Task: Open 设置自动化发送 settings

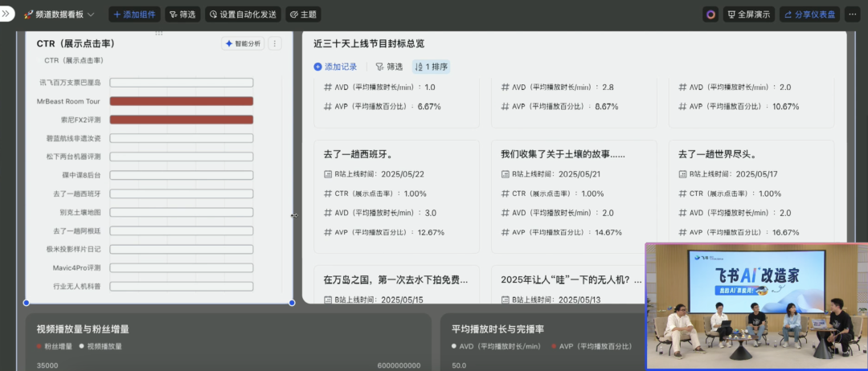Action: tap(243, 14)
